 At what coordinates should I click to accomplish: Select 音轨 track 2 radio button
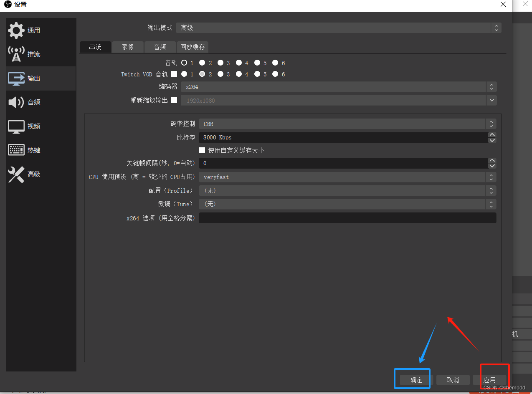pyautogui.click(x=202, y=63)
